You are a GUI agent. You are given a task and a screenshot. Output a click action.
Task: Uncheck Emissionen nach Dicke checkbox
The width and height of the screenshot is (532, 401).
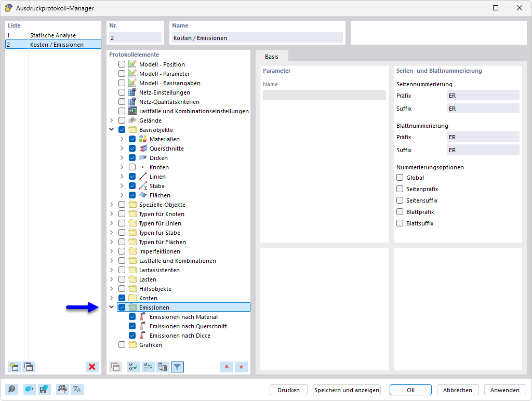(132, 336)
